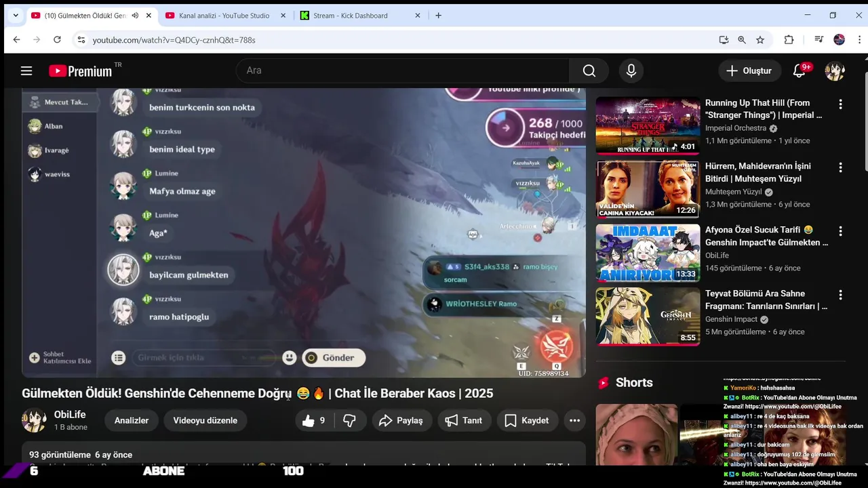The image size is (868, 488).
Task: Start voice search with microphone icon
Action: coord(631,70)
